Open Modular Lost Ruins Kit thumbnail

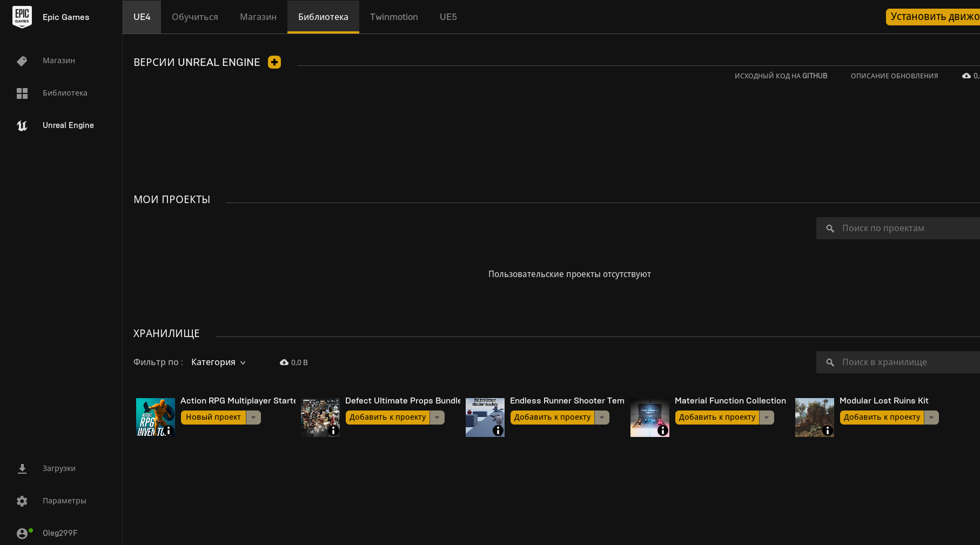[x=815, y=418]
